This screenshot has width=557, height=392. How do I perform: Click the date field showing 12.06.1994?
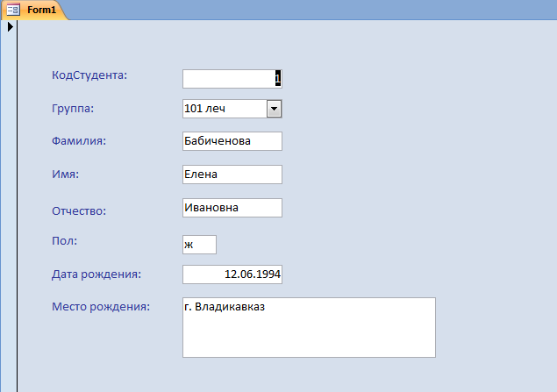232,274
